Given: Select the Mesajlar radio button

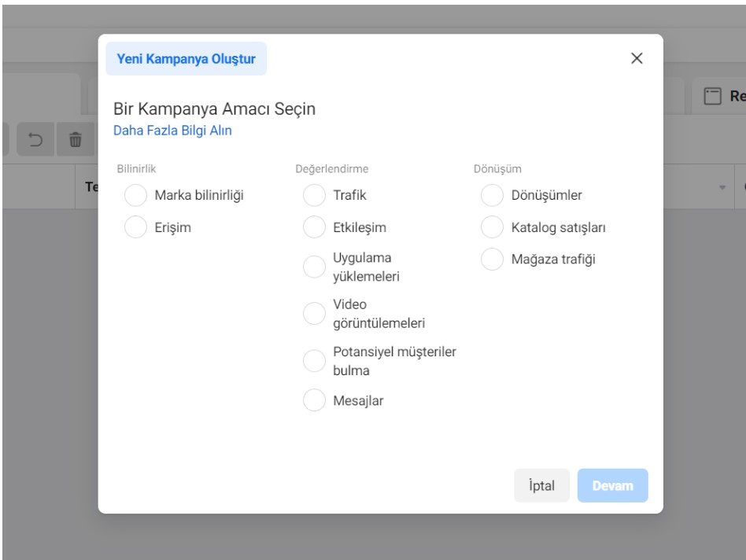Looking at the screenshot, I should (314, 400).
